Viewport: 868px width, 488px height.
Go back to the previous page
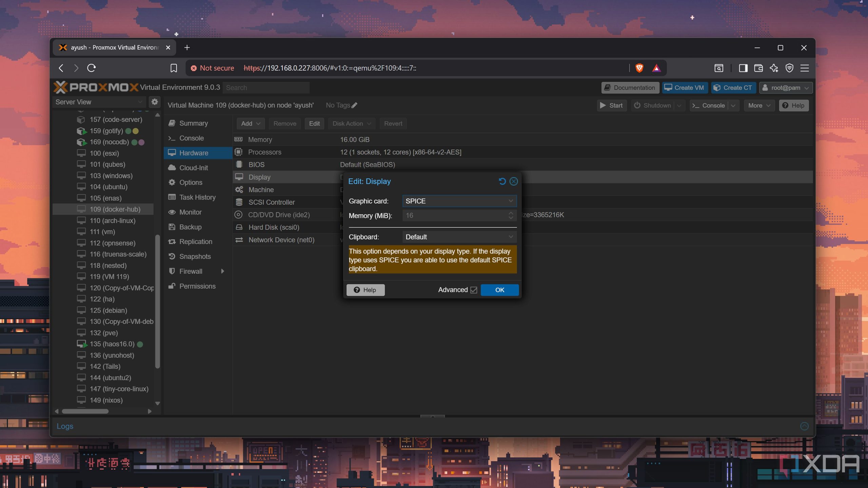coord(61,68)
